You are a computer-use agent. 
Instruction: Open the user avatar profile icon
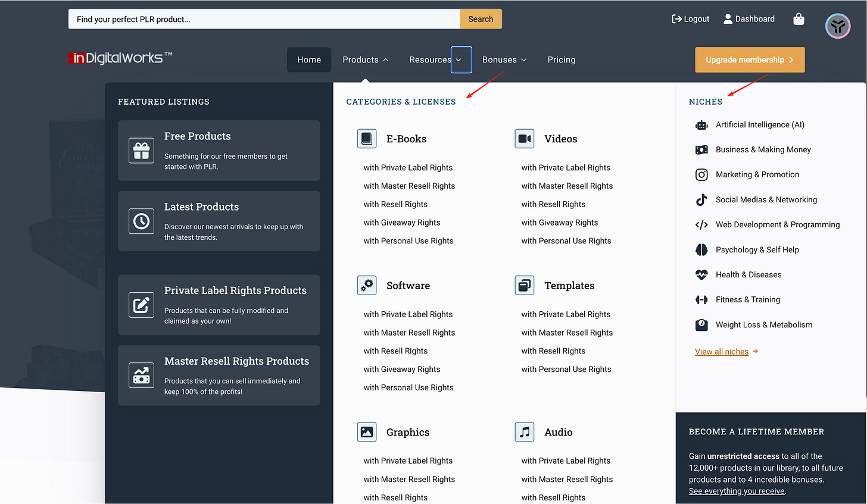click(x=838, y=26)
